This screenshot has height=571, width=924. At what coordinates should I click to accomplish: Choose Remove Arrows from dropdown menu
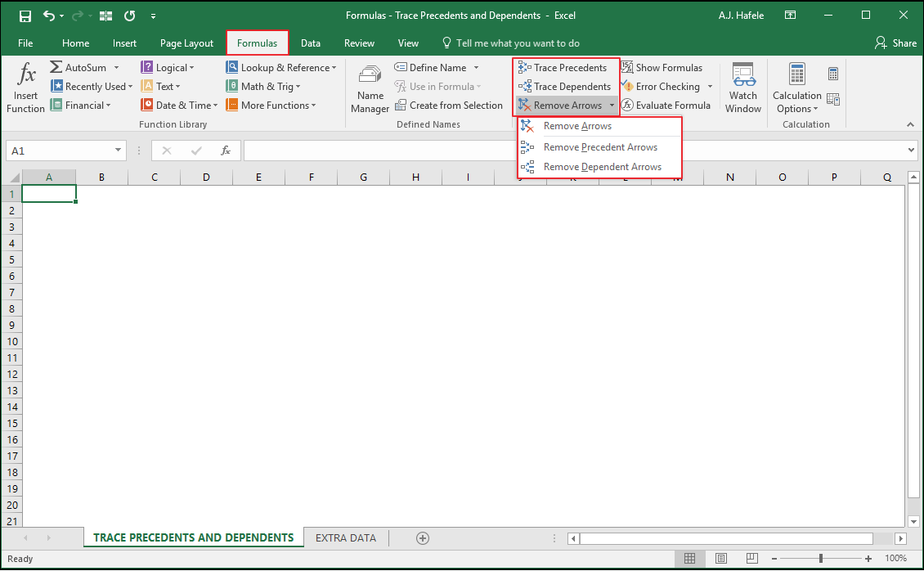click(599, 125)
